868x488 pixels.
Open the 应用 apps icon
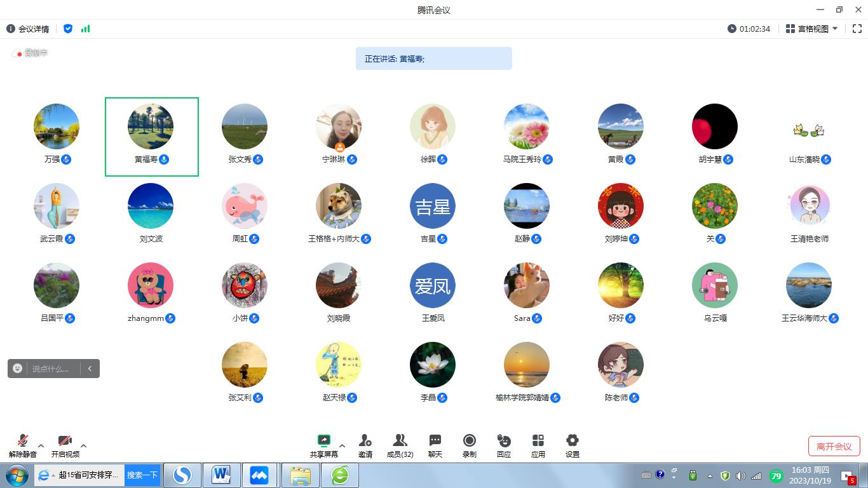coord(538,441)
